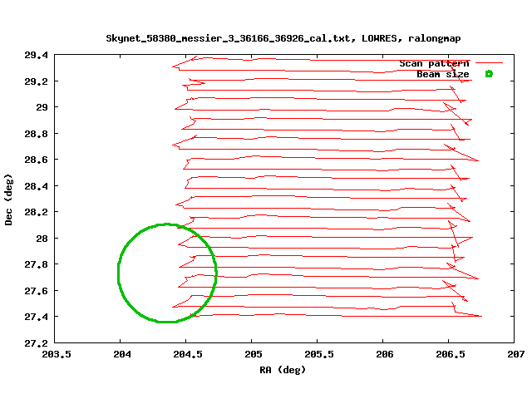Image resolution: width=532 pixels, height=399 pixels.
Task: Click the 27.4 Dec axis tick label
Action: coord(37,317)
